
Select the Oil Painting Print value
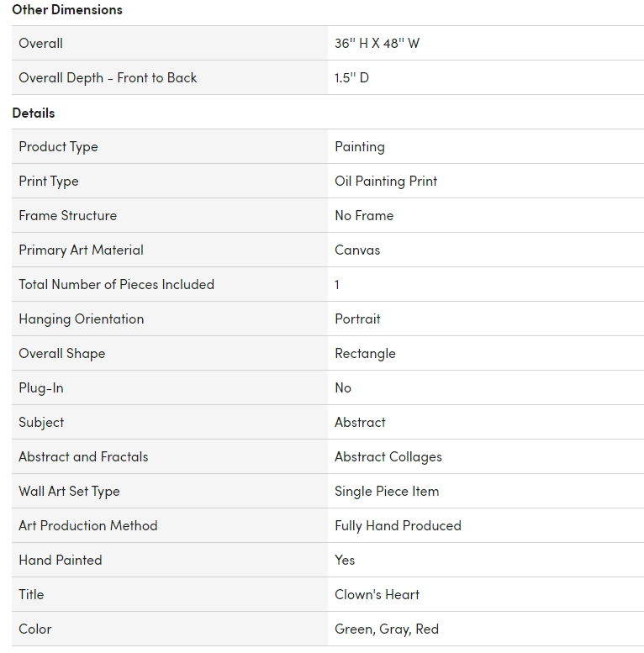click(386, 182)
